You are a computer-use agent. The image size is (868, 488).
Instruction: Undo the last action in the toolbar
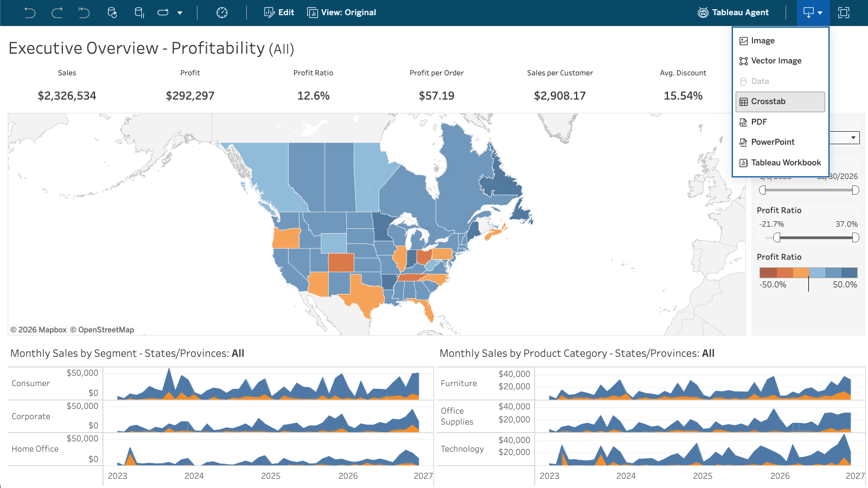pyautogui.click(x=30, y=12)
